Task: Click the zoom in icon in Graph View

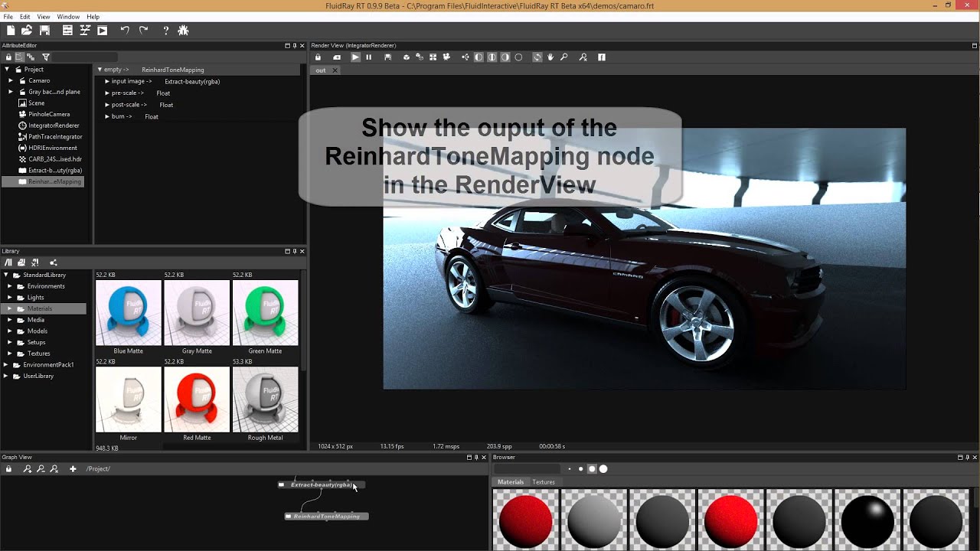Action: (x=28, y=469)
